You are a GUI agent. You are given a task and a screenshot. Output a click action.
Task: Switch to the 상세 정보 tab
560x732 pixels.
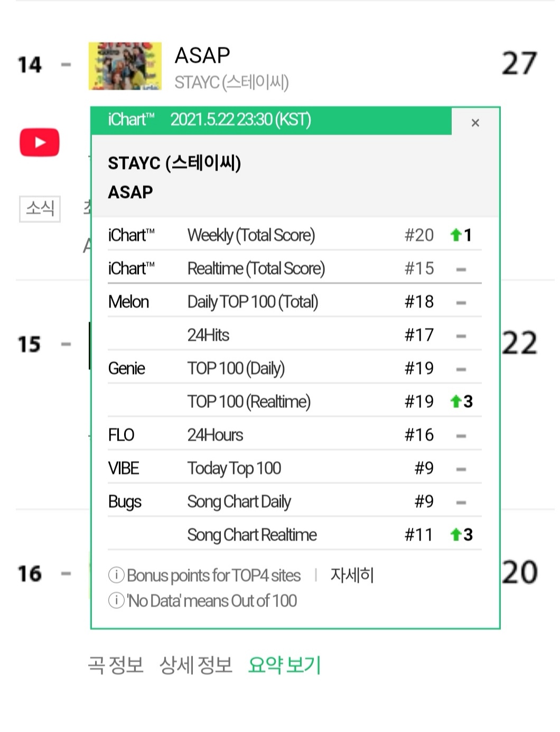tap(196, 665)
